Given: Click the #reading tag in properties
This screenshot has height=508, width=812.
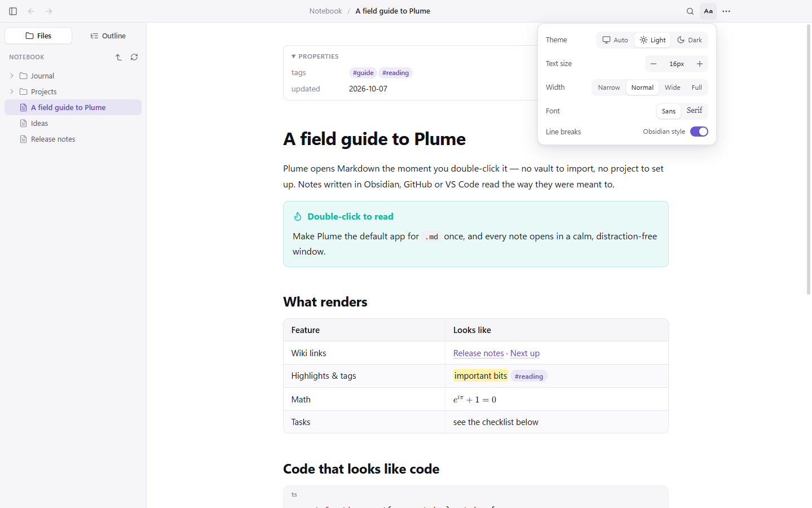Looking at the screenshot, I should click(x=395, y=73).
